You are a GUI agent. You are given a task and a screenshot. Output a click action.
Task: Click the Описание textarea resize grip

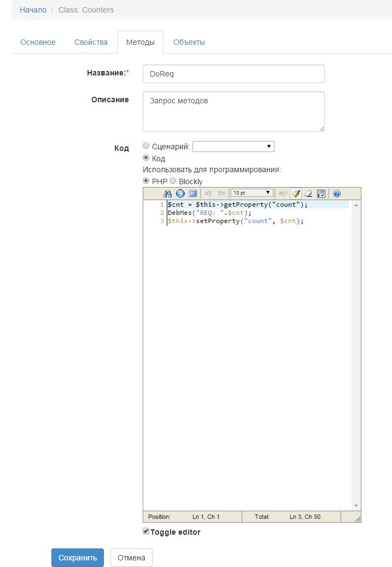321,128
